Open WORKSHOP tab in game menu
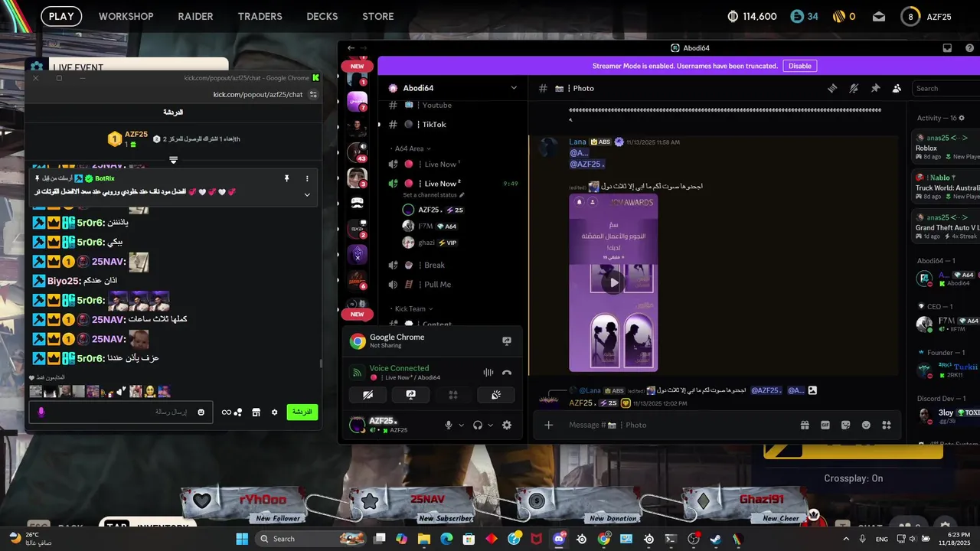Image resolution: width=980 pixels, height=551 pixels. point(126,16)
